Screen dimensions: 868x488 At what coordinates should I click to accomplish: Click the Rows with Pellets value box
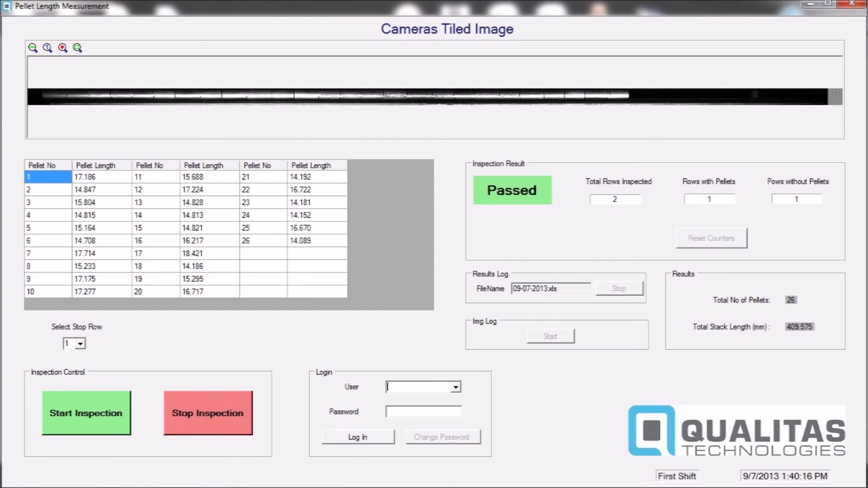pos(710,199)
